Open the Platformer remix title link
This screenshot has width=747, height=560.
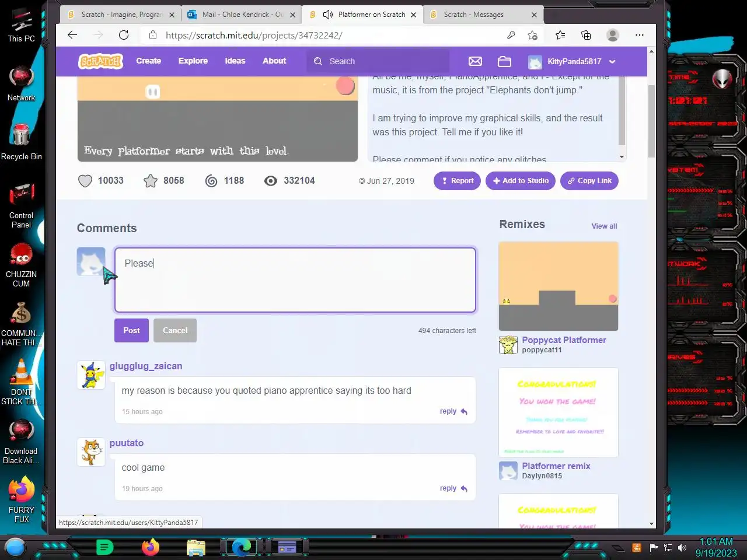556,466
